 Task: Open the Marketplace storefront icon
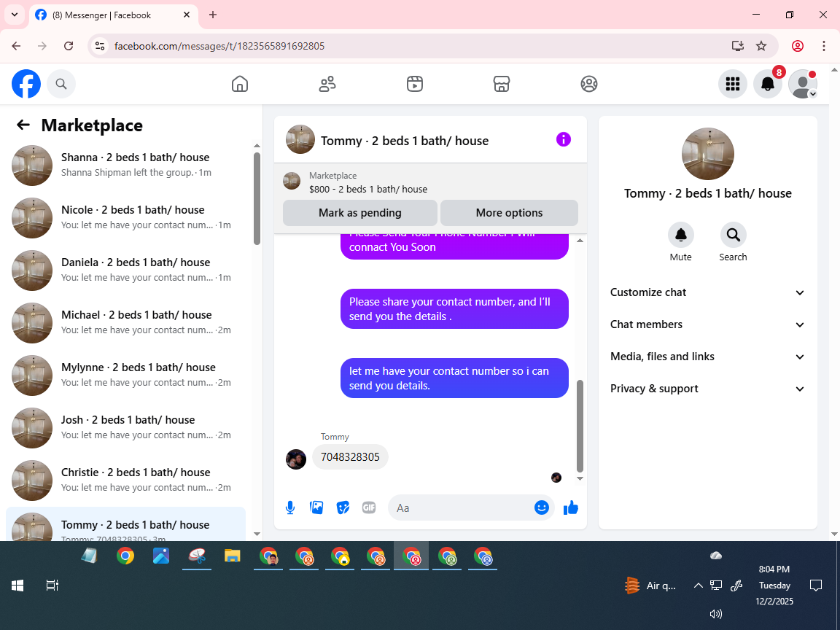[502, 84]
